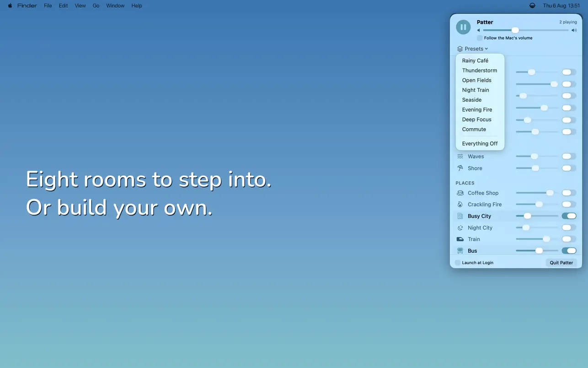Click the Waves sound icon
This screenshot has width=588, height=368.
(x=460, y=157)
